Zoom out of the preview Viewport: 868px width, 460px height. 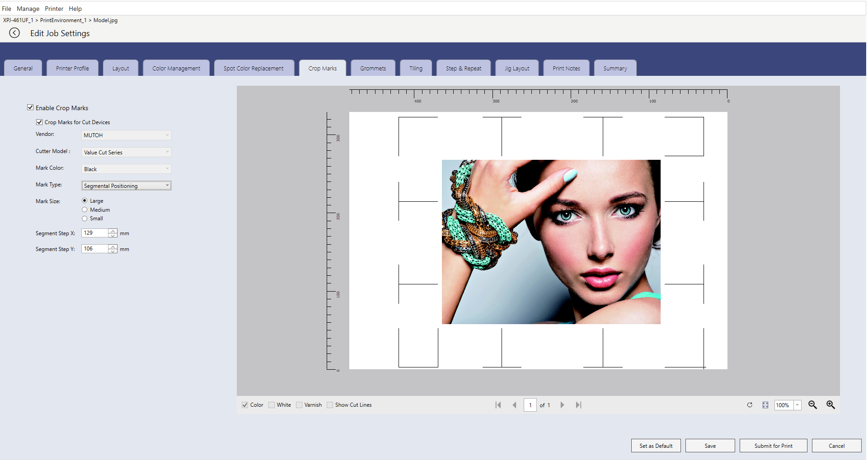point(812,405)
